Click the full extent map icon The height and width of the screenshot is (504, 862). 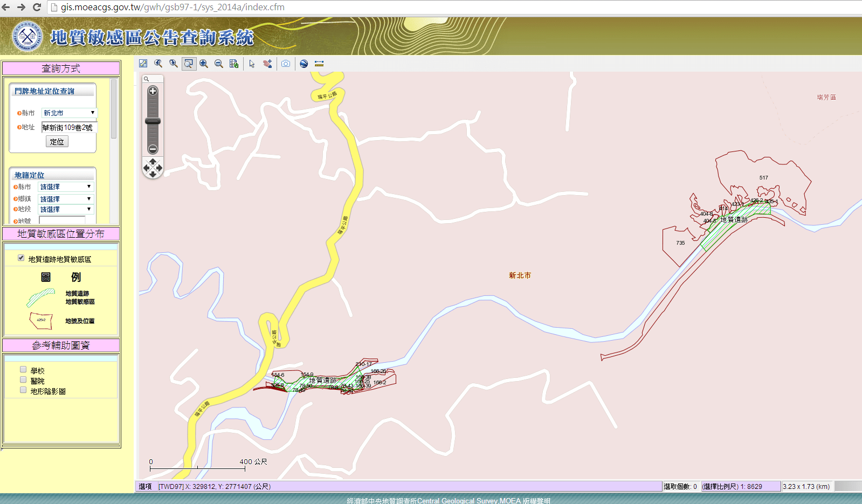click(143, 64)
